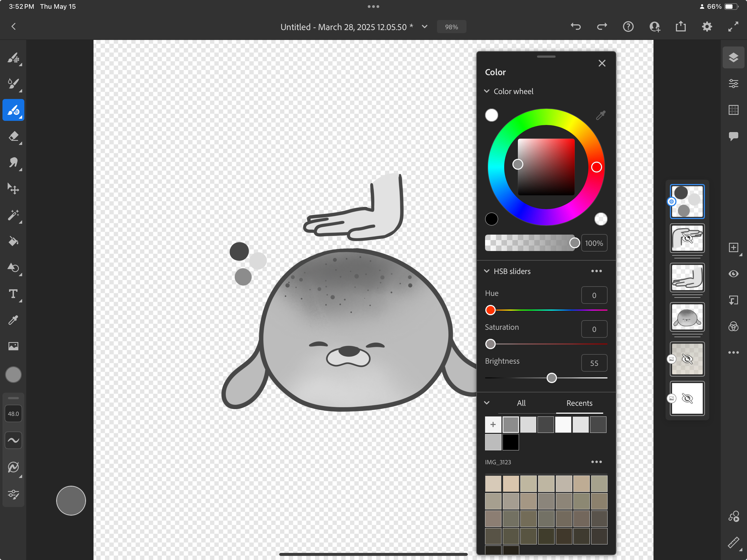
Task: Click the share export icon
Action: 681,27
